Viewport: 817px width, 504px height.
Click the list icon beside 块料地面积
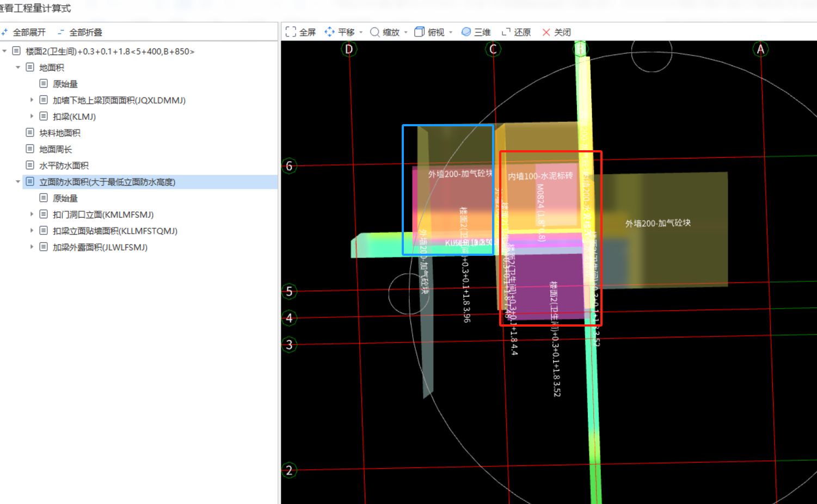30,133
